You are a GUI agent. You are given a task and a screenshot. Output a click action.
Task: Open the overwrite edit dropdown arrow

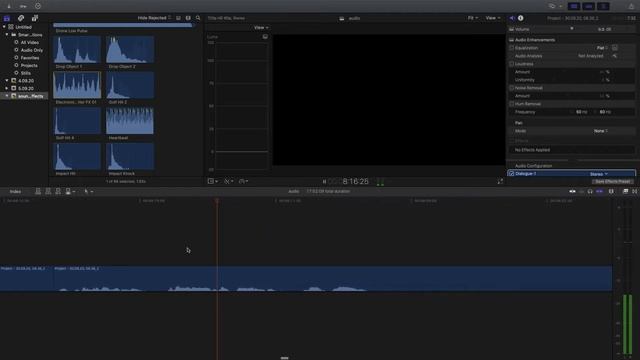point(73,191)
